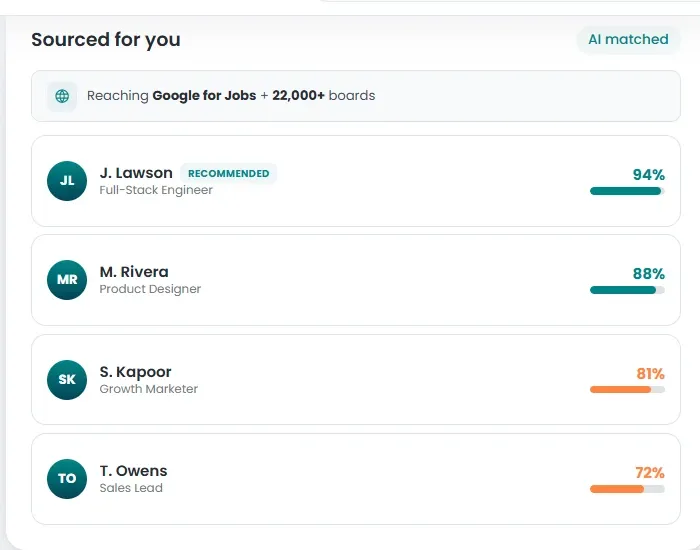Click the Sourced for you heading

[x=106, y=40]
